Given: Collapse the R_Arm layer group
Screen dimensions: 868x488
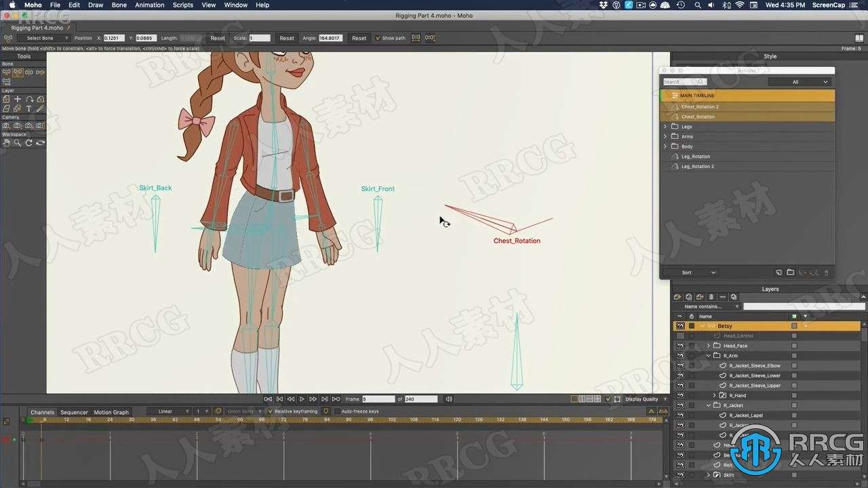Looking at the screenshot, I should coord(709,355).
